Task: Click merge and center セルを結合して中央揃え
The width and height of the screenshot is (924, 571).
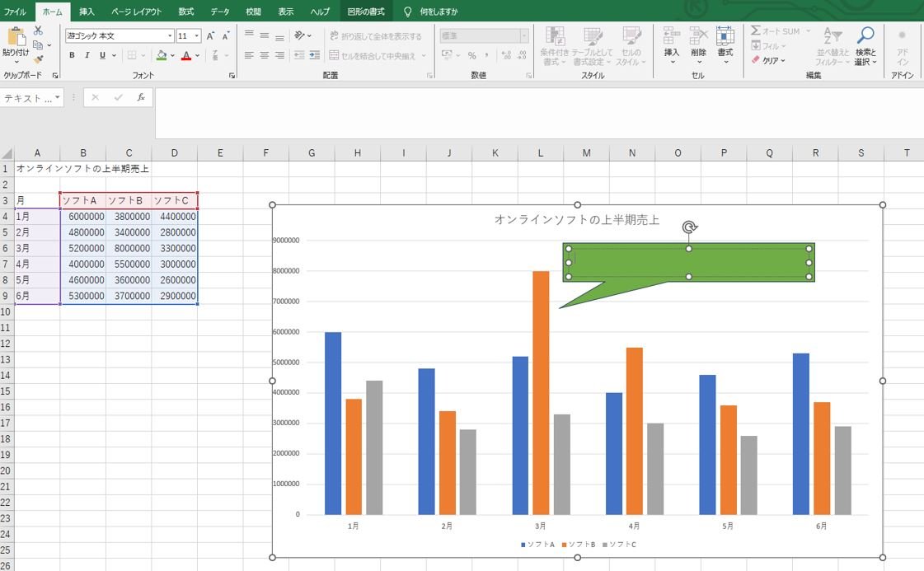Action: 373,56
